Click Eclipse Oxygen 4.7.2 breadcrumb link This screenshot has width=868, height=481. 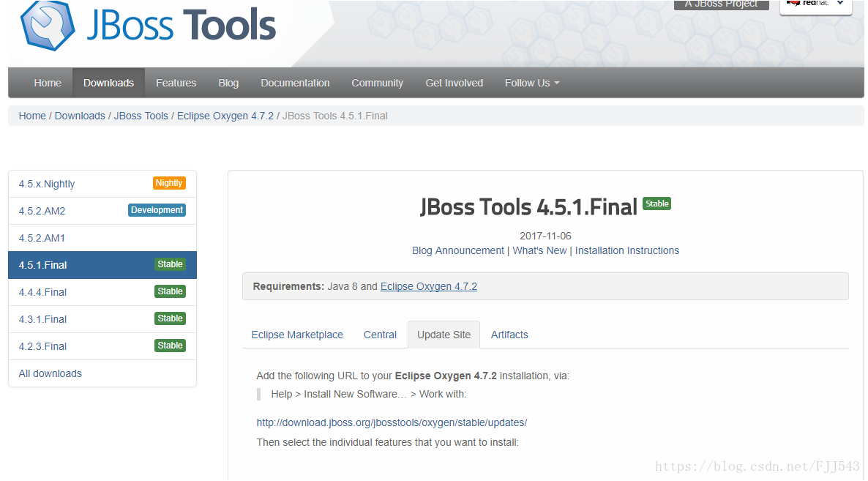[x=225, y=116]
